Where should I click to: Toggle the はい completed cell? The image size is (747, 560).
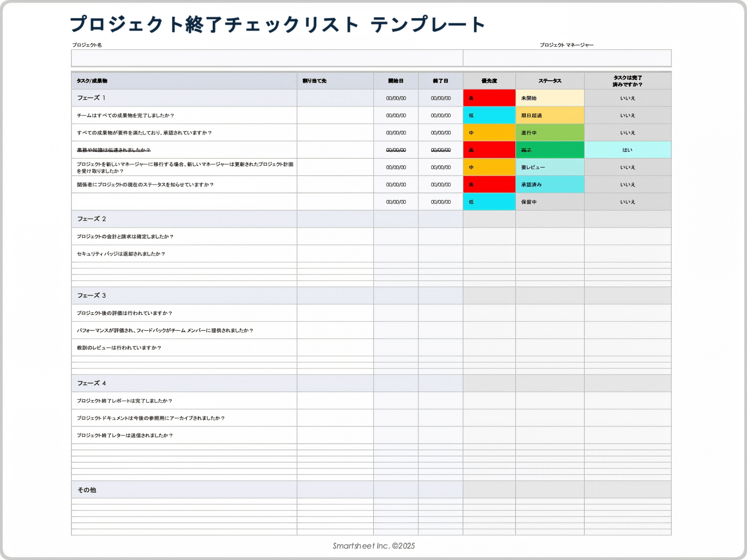coord(627,150)
